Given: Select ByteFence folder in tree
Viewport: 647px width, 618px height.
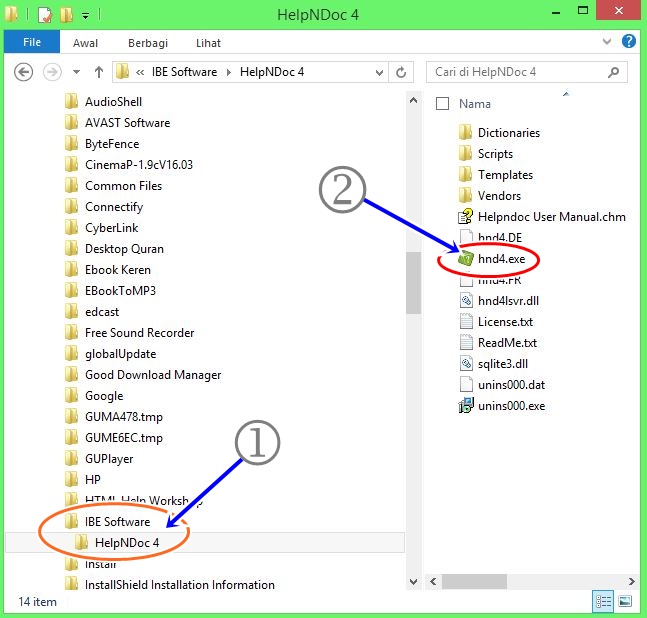Looking at the screenshot, I should tap(102, 144).
